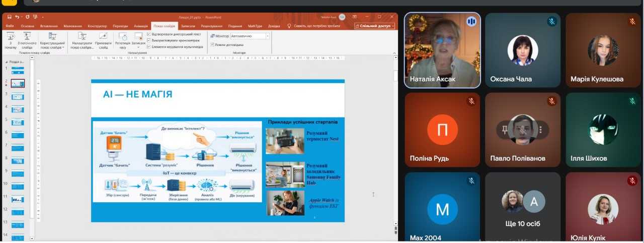Switch to the Анімація ribbon tab
The width and height of the screenshot is (644, 243).
point(142,26)
